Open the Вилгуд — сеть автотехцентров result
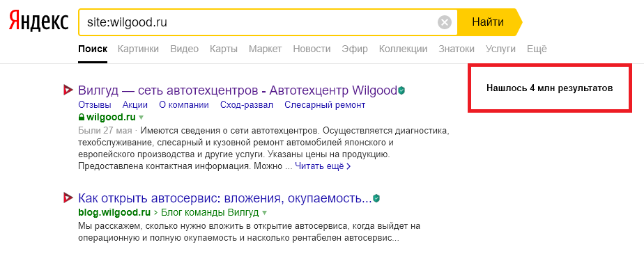The image size is (644, 256). 238,90
